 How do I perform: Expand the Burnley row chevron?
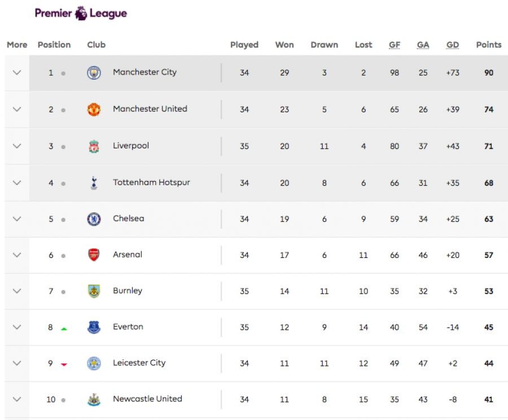(17, 291)
